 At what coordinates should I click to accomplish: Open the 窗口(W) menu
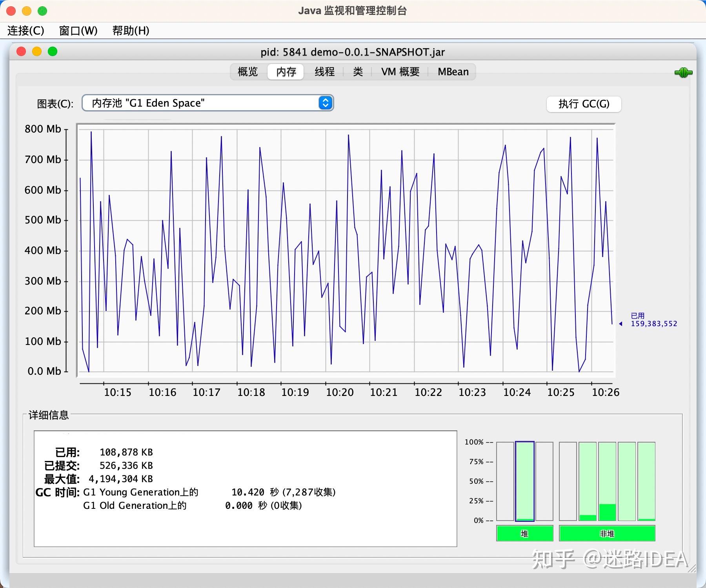78,31
